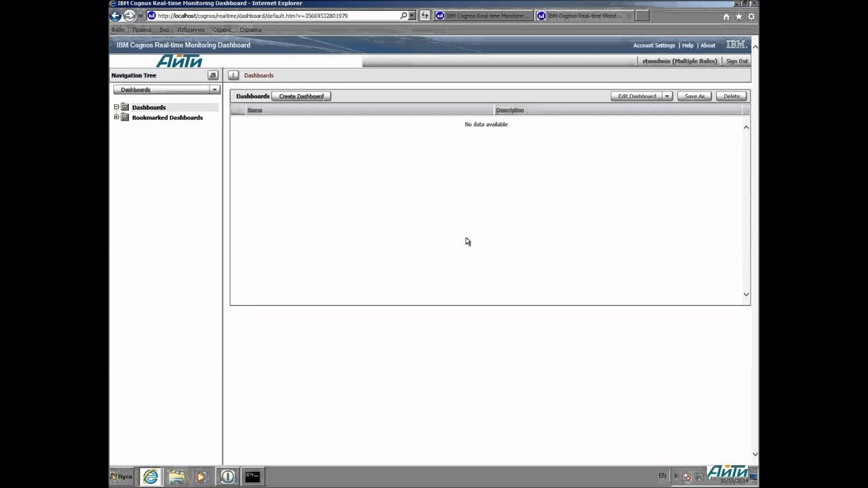Image resolution: width=868 pixels, height=488 pixels.
Task: Click the search magnifier in the address bar
Action: (x=403, y=16)
